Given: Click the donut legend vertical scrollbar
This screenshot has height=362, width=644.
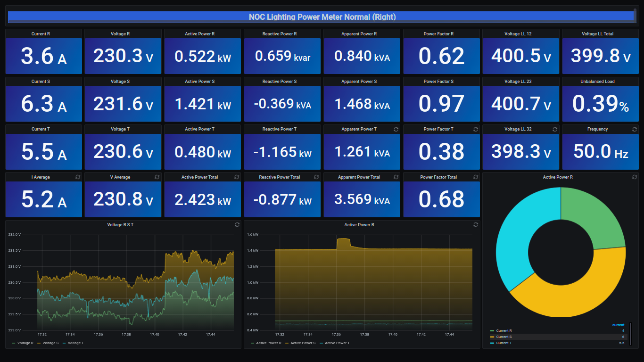Looking at the screenshot, I should pyautogui.click(x=630, y=334).
